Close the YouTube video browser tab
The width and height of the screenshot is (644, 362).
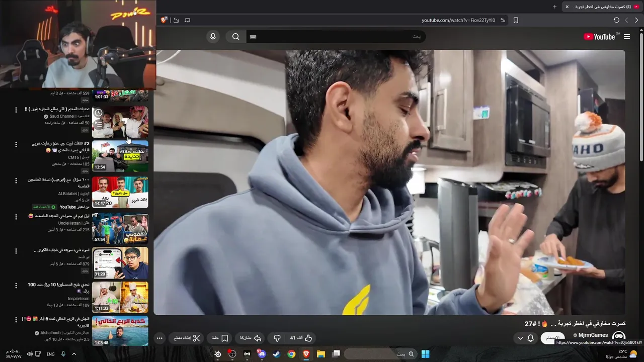[x=567, y=7]
